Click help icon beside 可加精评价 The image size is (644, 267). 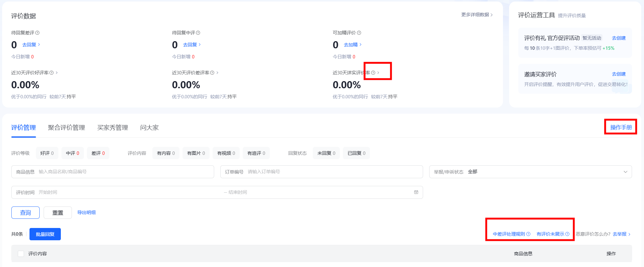click(359, 33)
